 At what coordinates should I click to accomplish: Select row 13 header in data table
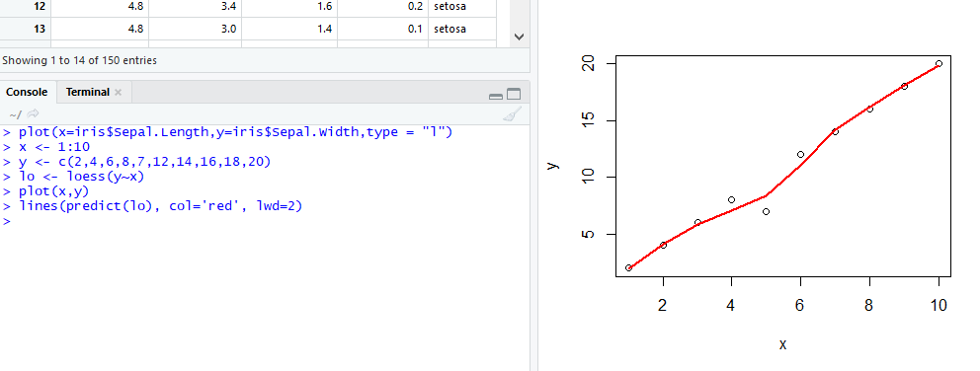click(x=25, y=29)
